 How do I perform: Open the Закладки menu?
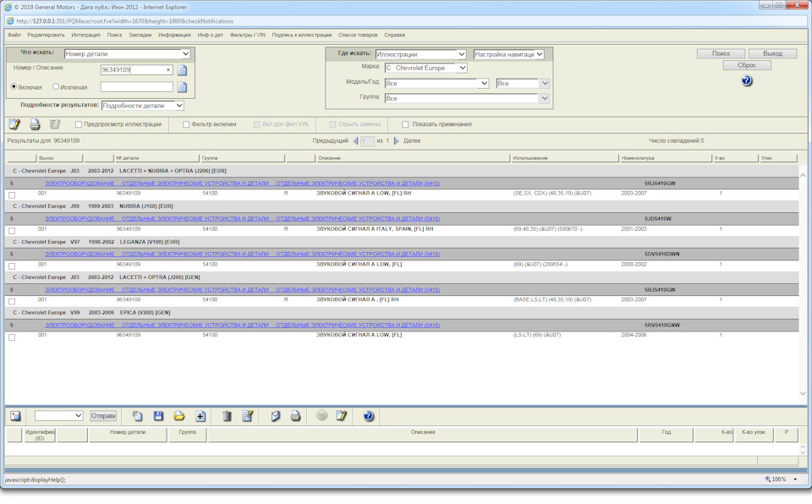(x=140, y=35)
